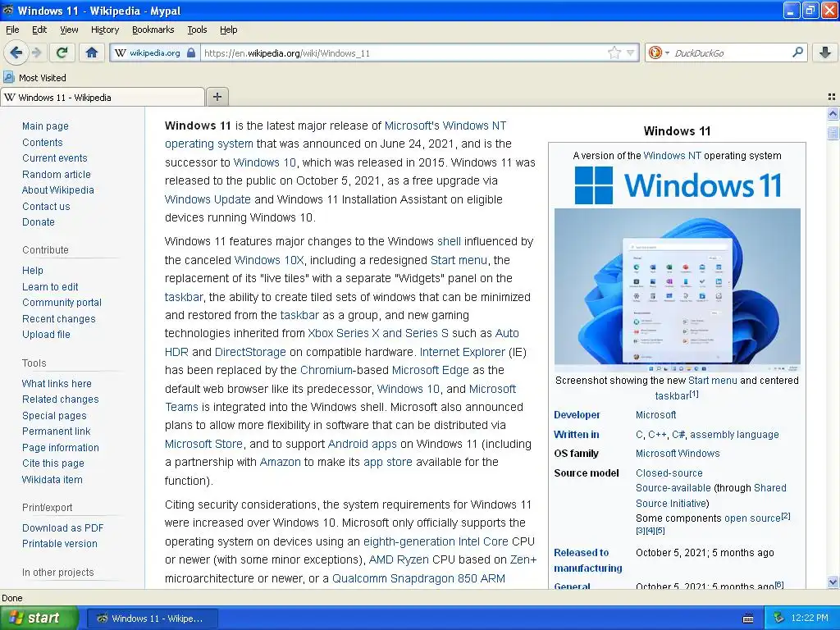Open the Windows Start button
The width and height of the screenshot is (840, 630).
pyautogui.click(x=39, y=618)
